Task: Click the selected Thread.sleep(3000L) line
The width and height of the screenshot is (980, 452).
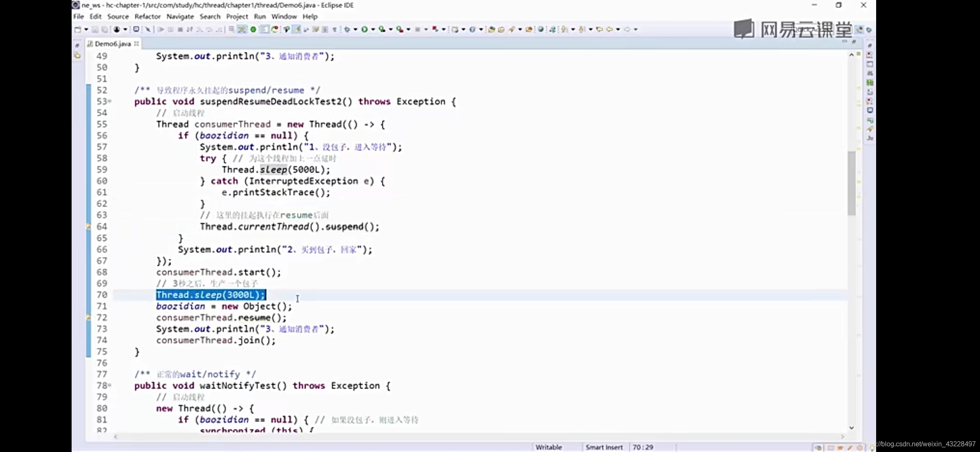Action: pyautogui.click(x=211, y=295)
